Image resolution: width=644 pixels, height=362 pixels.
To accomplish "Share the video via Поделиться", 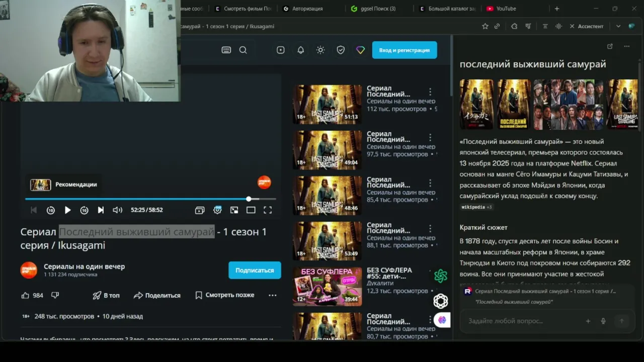I will (157, 295).
